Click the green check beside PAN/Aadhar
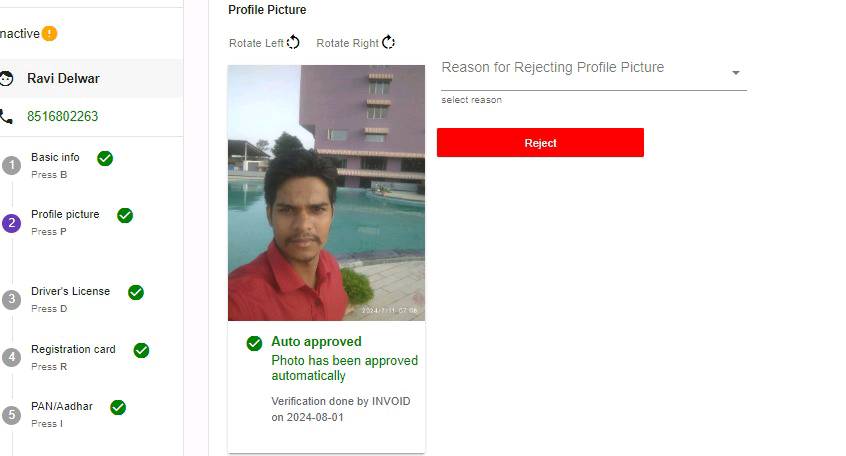The width and height of the screenshot is (846, 456). tap(118, 407)
